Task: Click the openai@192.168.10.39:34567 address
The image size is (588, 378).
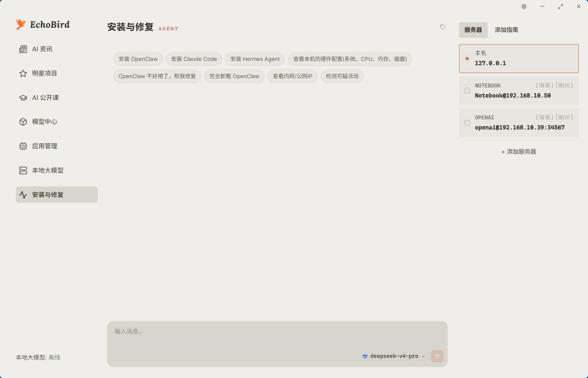Action: point(520,128)
